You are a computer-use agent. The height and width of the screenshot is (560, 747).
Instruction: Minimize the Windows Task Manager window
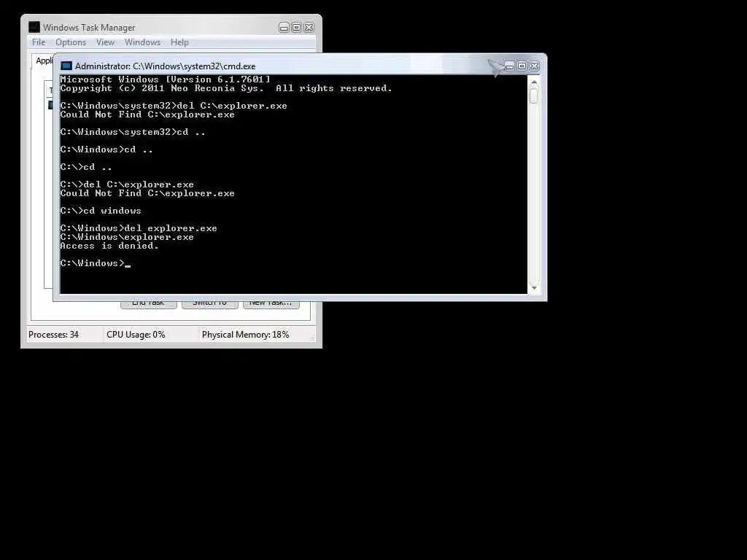click(x=284, y=28)
